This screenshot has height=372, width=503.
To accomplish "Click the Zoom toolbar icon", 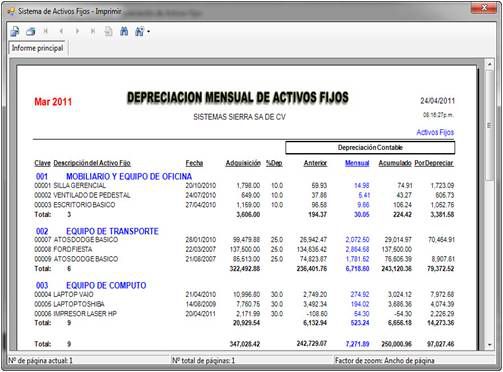I will click(139, 31).
